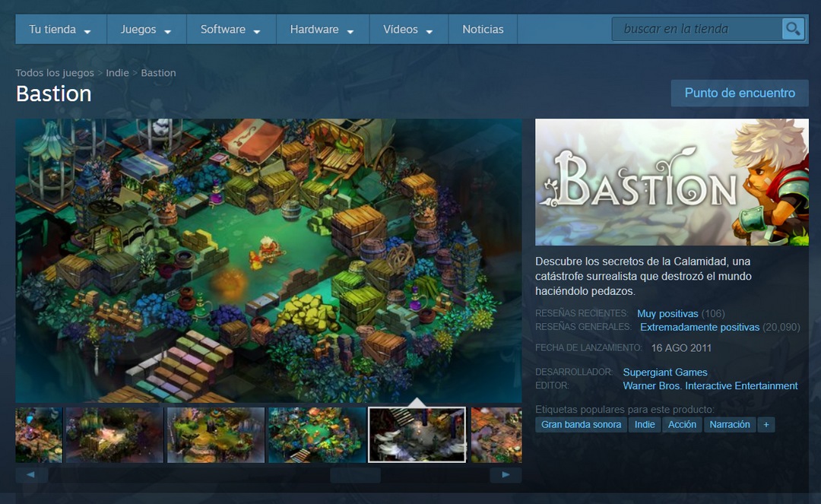Select the fourth crate garden thumbnail
Viewport: 821px width, 504px height.
[x=317, y=435]
